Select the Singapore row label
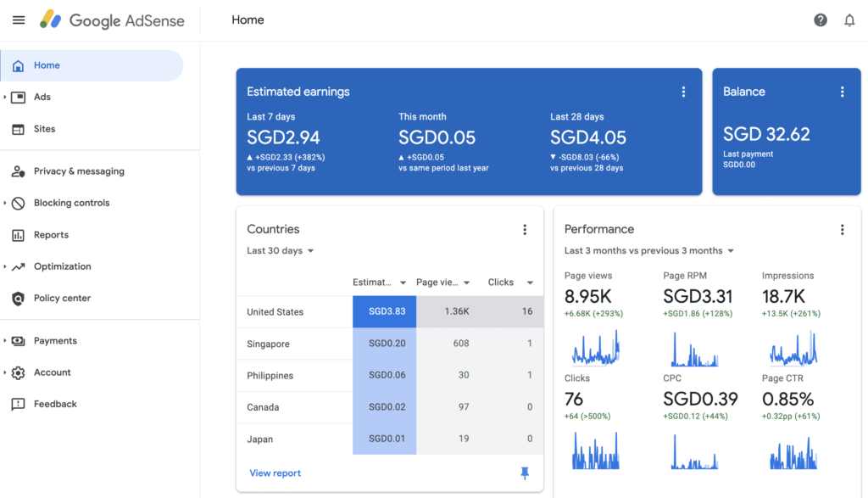 pos(268,344)
